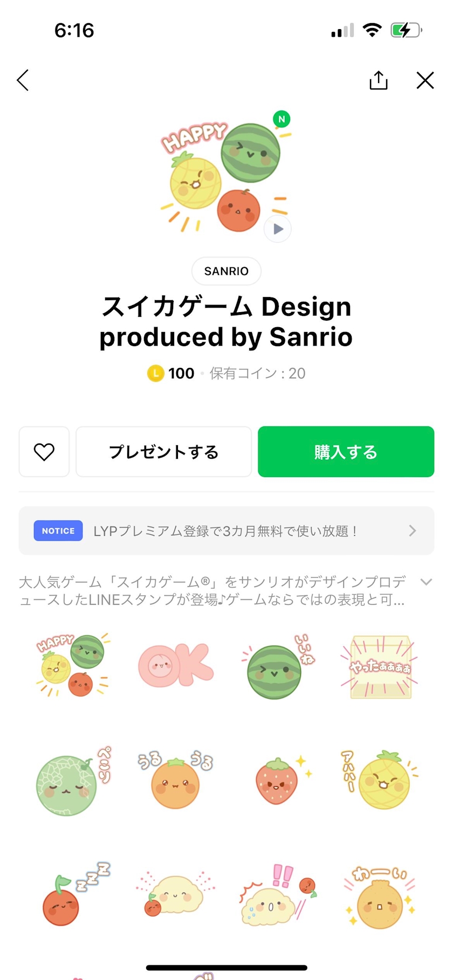Image resolution: width=453 pixels, height=980 pixels.
Task: Tap the green 購入する purchase button
Action: pyautogui.click(x=346, y=452)
